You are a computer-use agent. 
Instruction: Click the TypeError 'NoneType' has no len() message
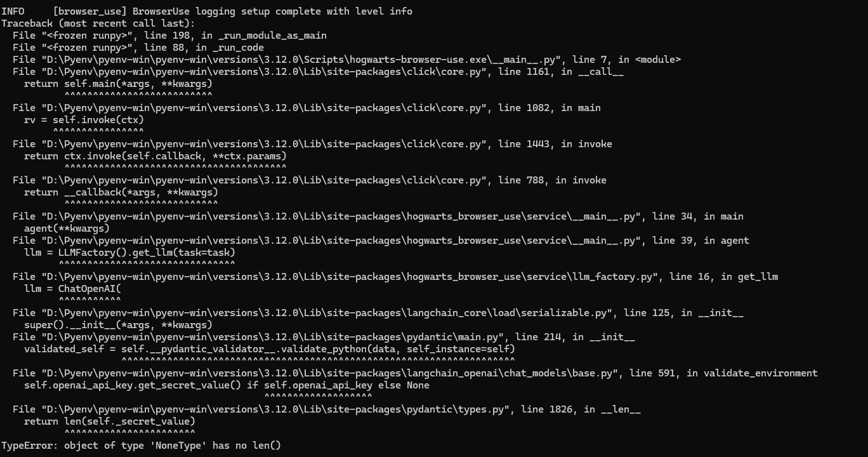click(141, 446)
